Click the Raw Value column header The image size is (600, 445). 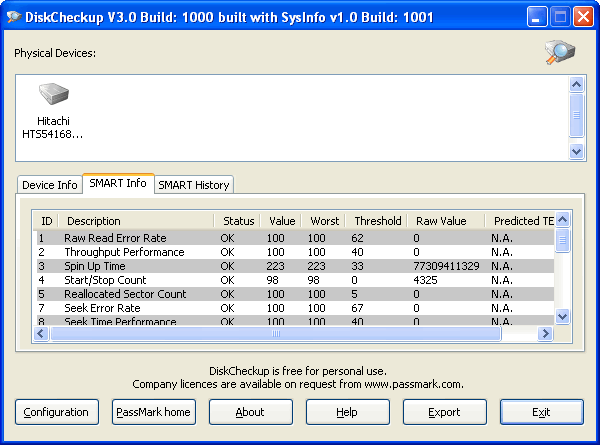point(446,221)
